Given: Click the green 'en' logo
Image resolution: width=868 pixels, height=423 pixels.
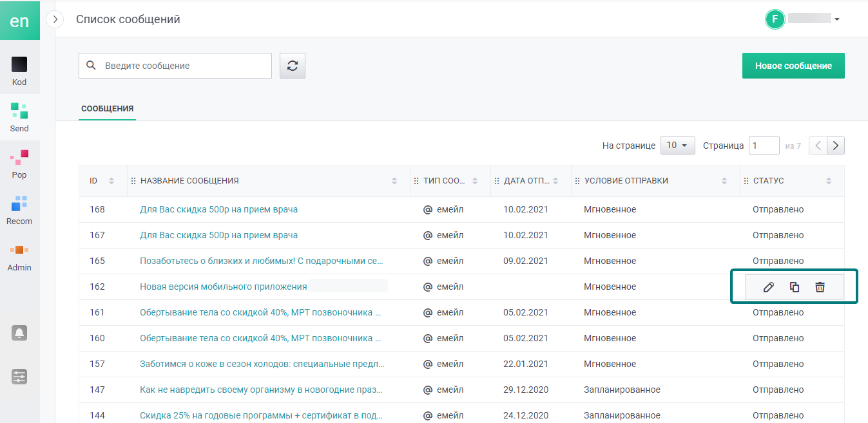Looking at the screenshot, I should click(20, 20).
